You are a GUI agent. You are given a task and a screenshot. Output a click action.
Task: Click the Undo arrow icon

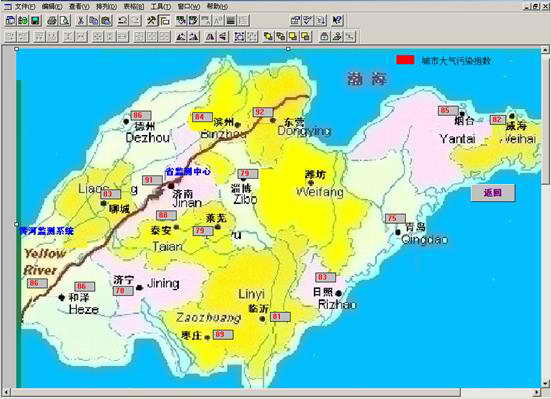[x=122, y=20]
